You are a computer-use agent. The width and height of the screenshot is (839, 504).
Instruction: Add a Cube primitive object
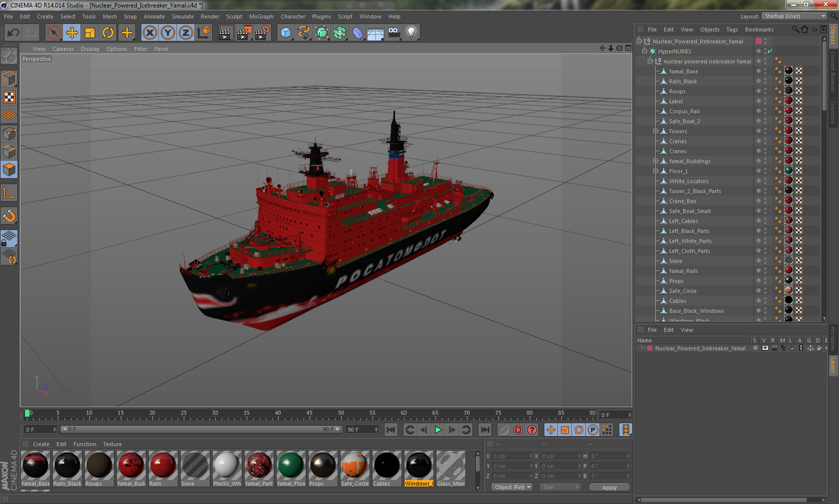point(286,33)
